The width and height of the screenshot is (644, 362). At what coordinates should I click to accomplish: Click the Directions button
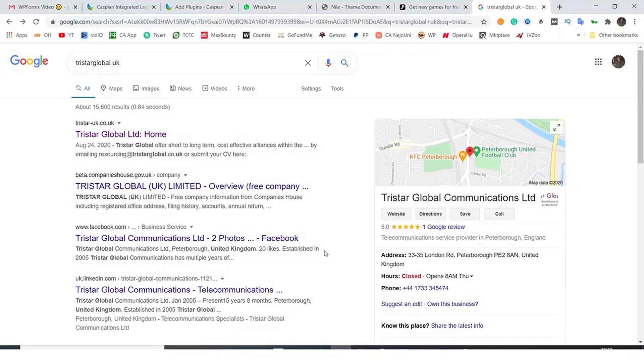(x=430, y=214)
